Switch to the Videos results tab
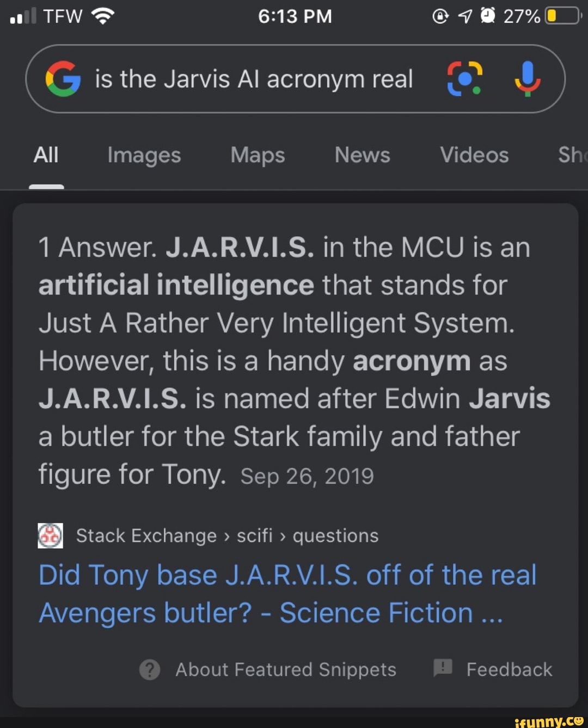This screenshot has width=588, height=728. 474,155
